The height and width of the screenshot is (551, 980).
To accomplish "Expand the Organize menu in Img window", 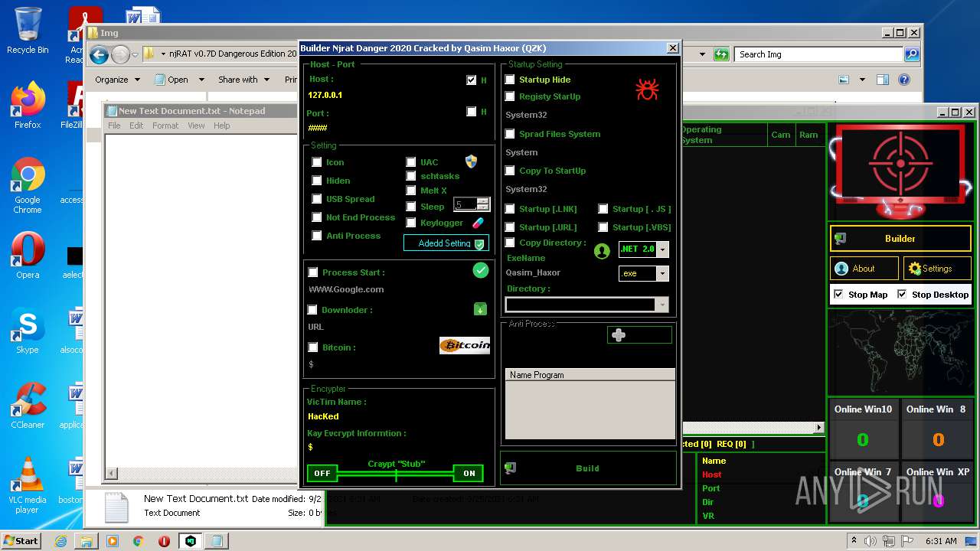I will (117, 80).
